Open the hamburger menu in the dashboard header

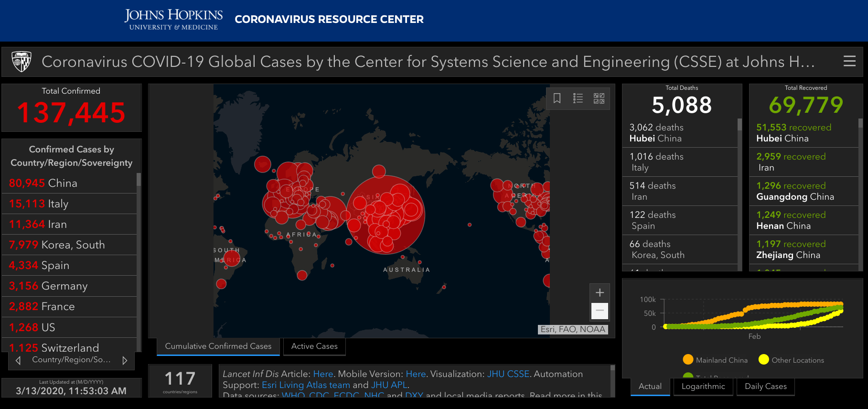(x=849, y=61)
